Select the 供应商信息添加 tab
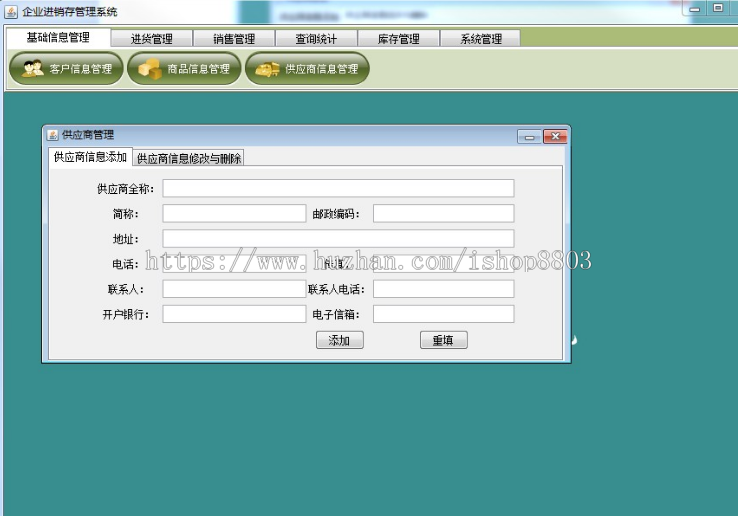 [x=90, y=157]
